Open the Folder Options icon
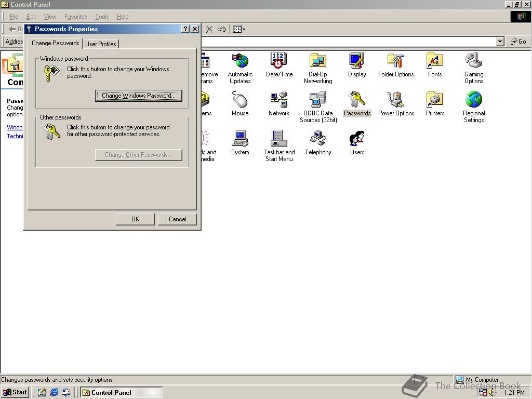This screenshot has height=399, width=532. coord(396,65)
